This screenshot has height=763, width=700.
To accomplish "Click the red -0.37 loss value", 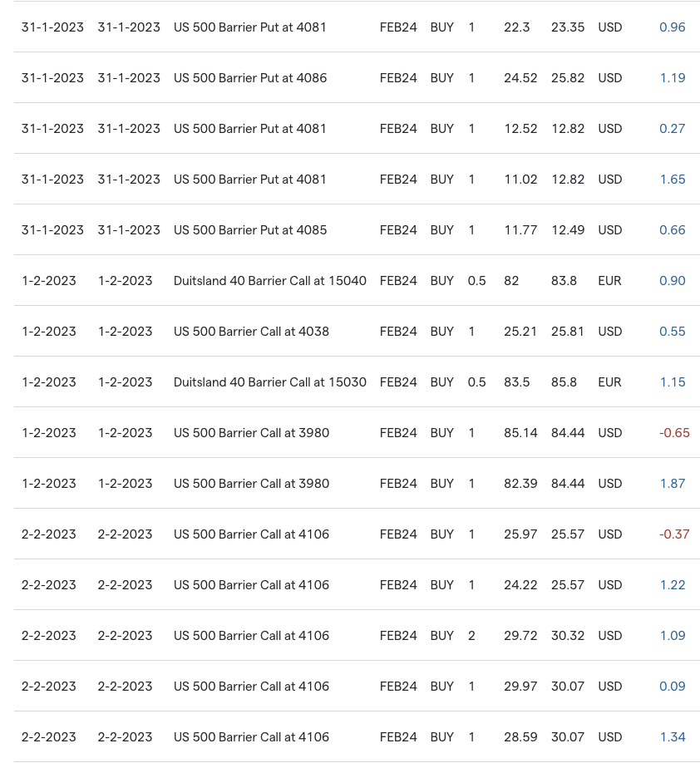I will point(673,534).
